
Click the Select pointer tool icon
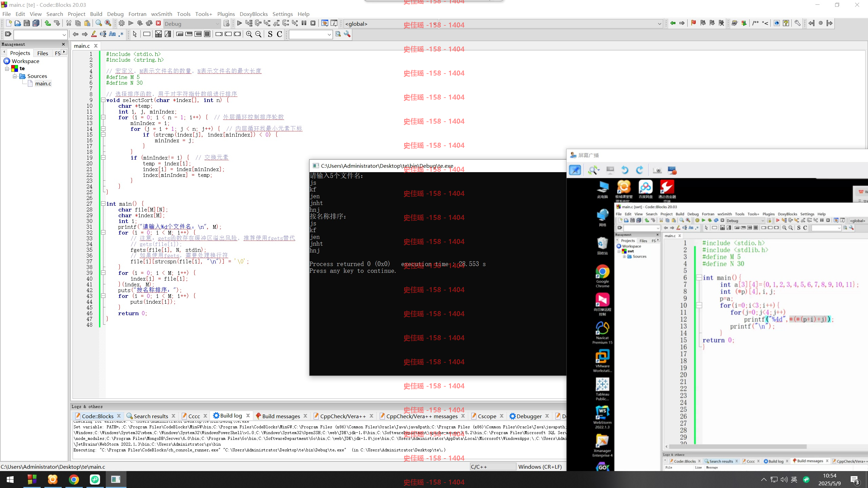135,34
